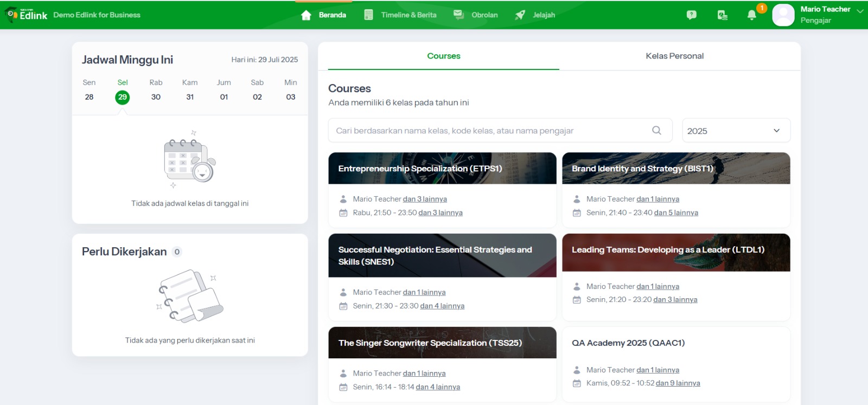Click the Jelajah rocket icon
The height and width of the screenshot is (405, 868).
pos(520,15)
